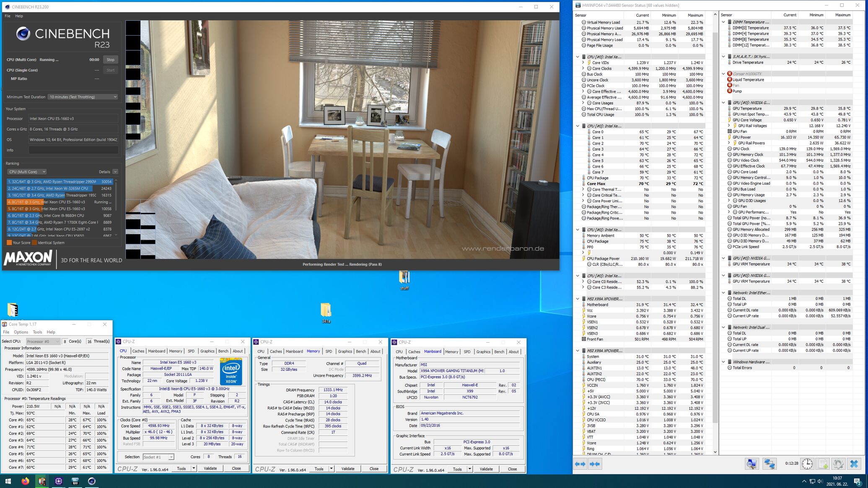Open the Socket #1 selection dropdown
This screenshot has height=488, width=868.
(158, 457)
